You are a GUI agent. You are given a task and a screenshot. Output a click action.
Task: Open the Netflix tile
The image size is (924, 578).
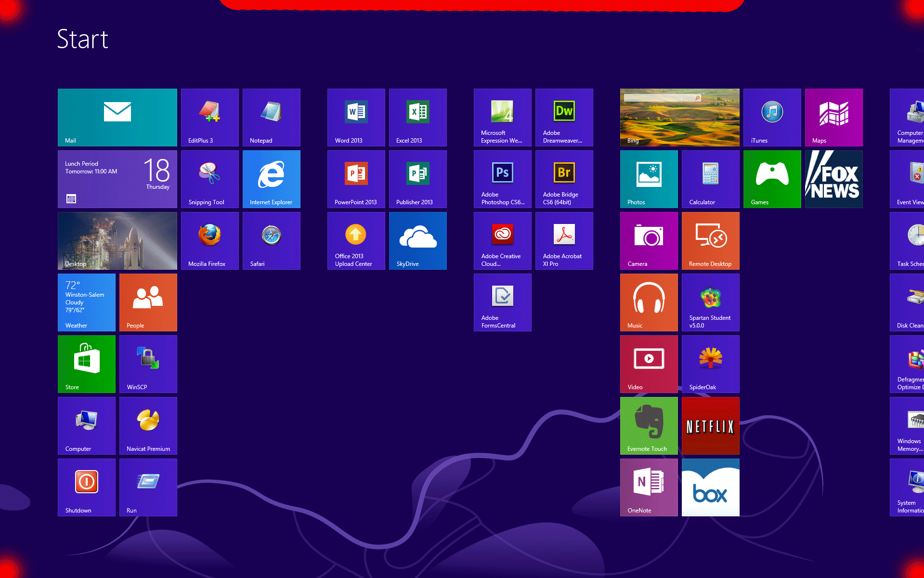[x=711, y=426]
